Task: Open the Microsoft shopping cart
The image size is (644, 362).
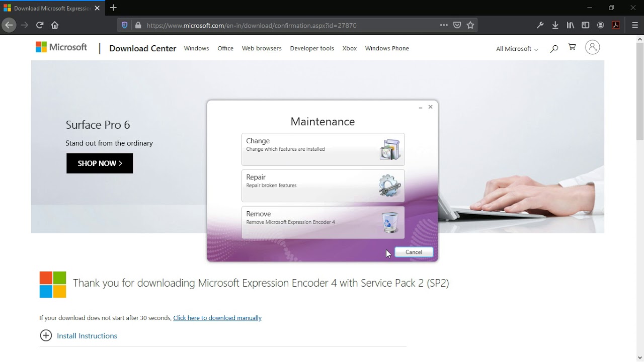Action: (572, 47)
